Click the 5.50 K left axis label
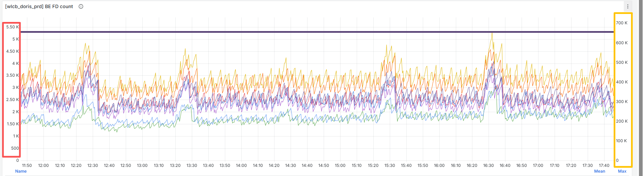Viewport: 644px width, 176px height. coord(12,27)
